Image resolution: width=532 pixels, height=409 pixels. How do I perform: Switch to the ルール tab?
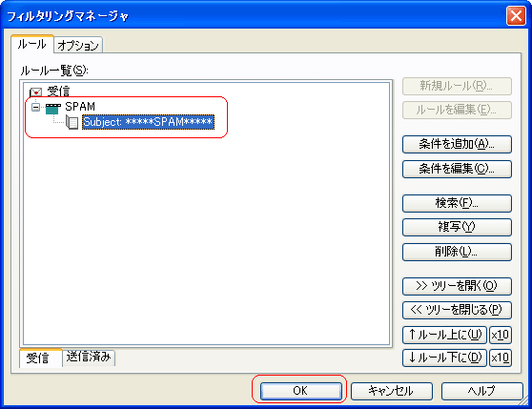31,44
